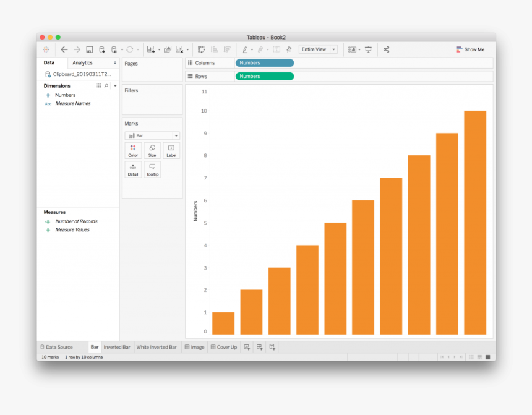Screen dimensions: 532x415
Task: Click the find field magnifier in Dimensions
Action: pyautogui.click(x=106, y=86)
